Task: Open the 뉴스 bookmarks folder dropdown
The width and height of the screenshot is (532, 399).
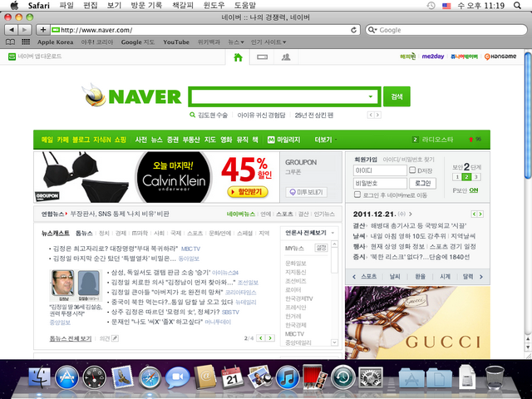Action: click(236, 42)
